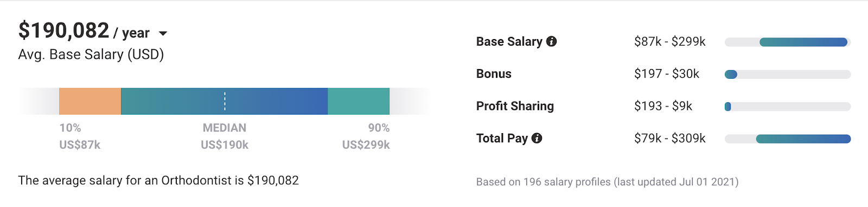The height and width of the screenshot is (207, 868).
Task: Click the teal 90% salary bar segment
Action: tap(359, 101)
